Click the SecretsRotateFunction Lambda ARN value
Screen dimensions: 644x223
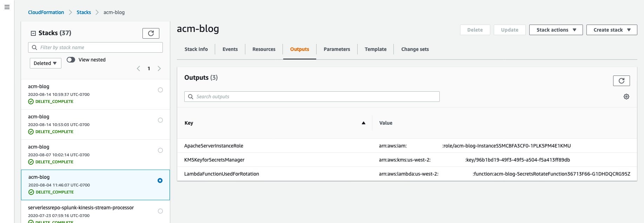[505, 174]
